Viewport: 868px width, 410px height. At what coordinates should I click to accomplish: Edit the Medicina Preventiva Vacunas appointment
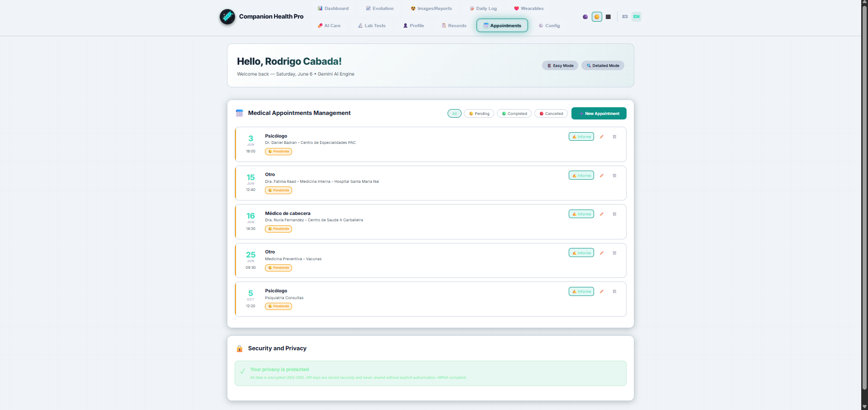[602, 253]
